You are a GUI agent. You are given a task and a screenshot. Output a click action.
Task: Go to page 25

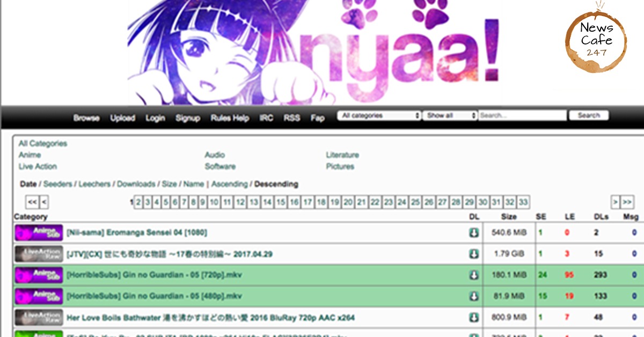(415, 202)
